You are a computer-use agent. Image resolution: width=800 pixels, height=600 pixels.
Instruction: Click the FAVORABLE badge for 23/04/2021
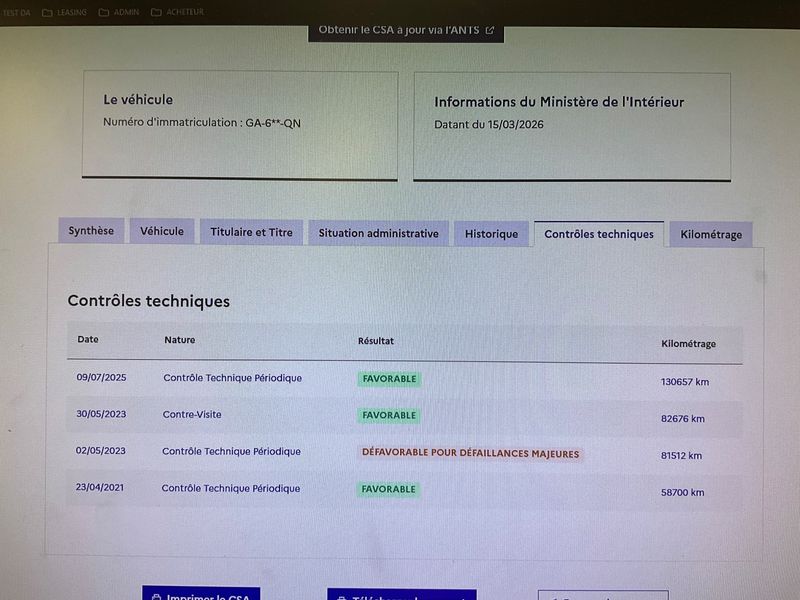click(388, 489)
